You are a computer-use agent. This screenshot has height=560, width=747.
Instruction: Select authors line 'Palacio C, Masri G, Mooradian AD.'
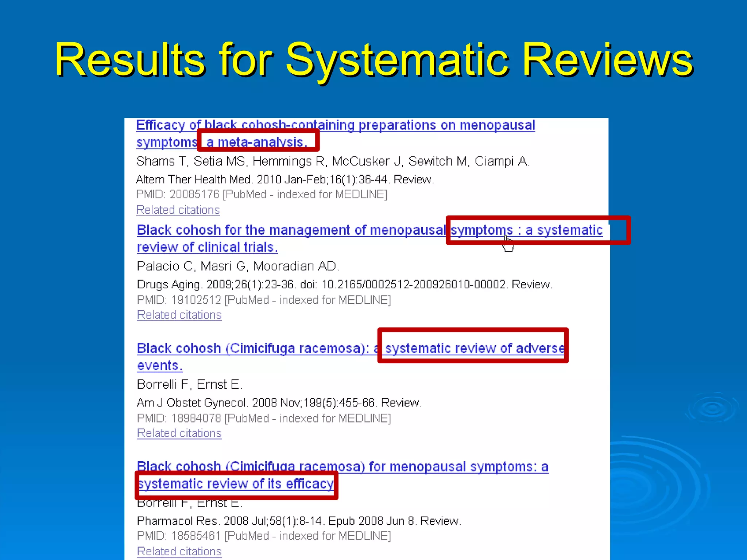[238, 266]
